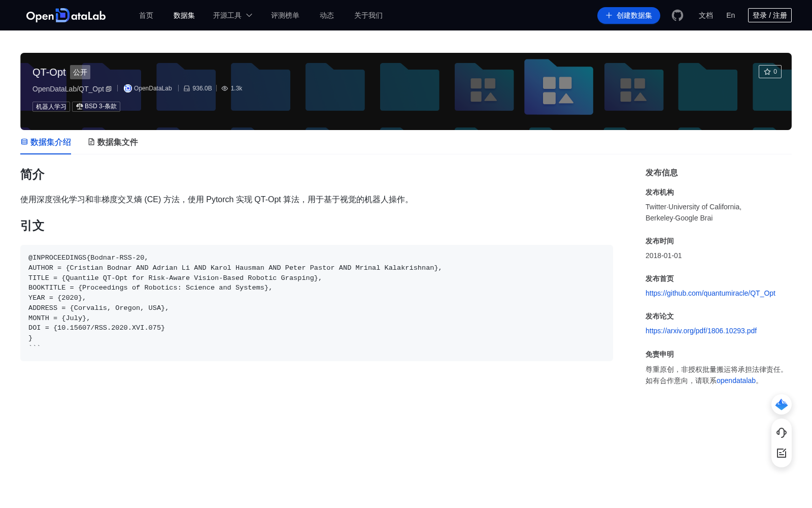Viewport: 812px width, 508px height.
Task: Click the 发布信息 heading
Action: pos(662,173)
